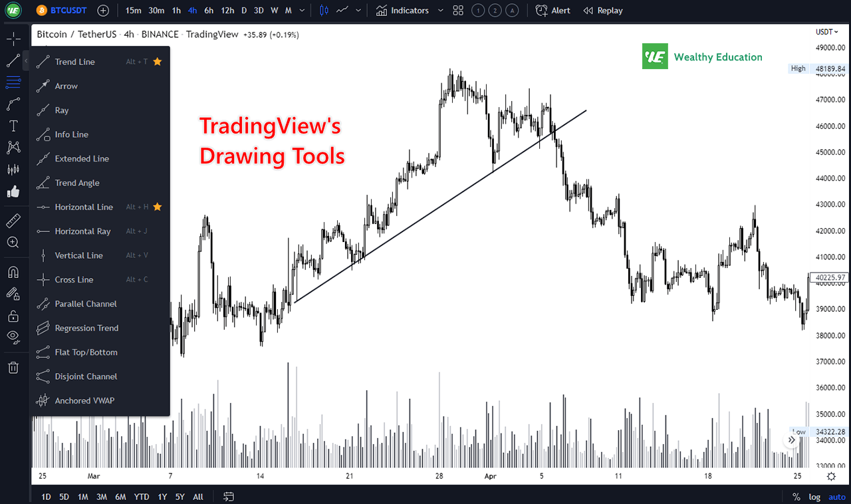The image size is (851, 504).
Task: Switch to 15m timeframe
Action: (133, 11)
